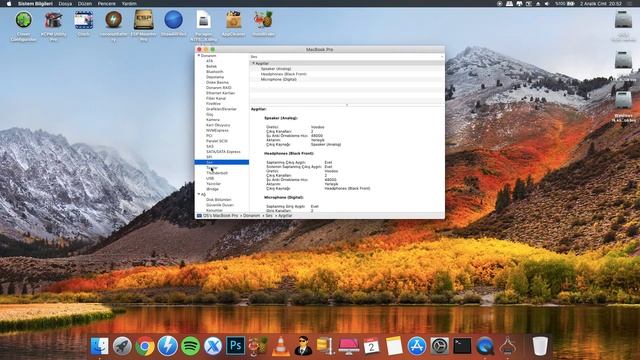Collapse the Aygıtlar disclosure triangle in list

(x=253, y=63)
